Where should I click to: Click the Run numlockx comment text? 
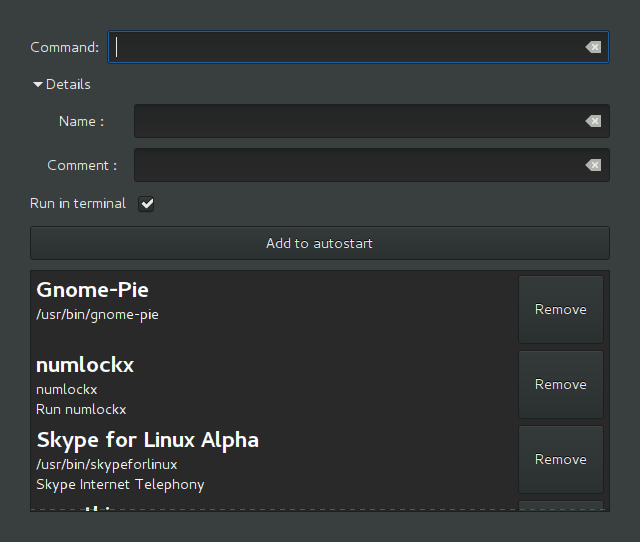(x=81, y=409)
